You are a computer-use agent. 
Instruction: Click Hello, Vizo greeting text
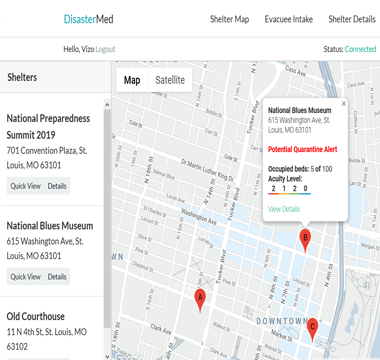click(x=79, y=49)
